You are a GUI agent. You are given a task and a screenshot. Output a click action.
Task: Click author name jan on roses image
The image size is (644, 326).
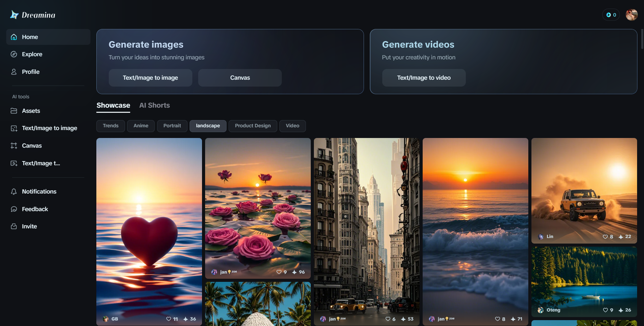(x=228, y=272)
